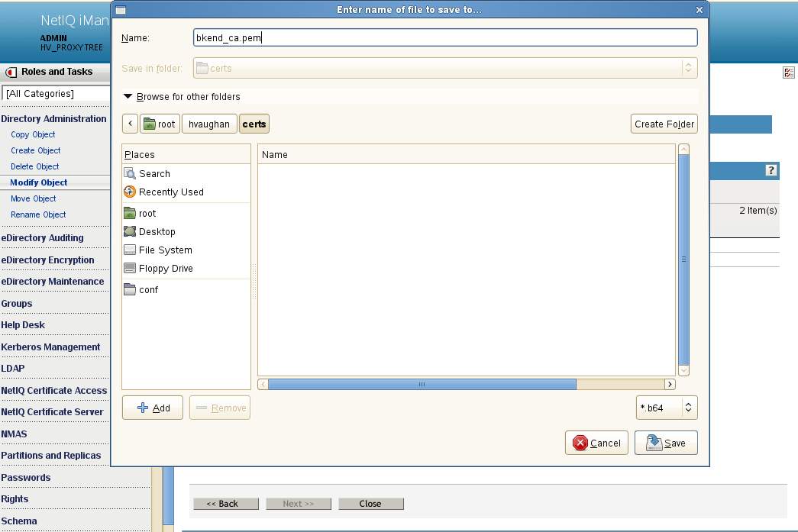This screenshot has height=532, width=798.
Task: Expand eDirectory Auditing category
Action: [42, 237]
